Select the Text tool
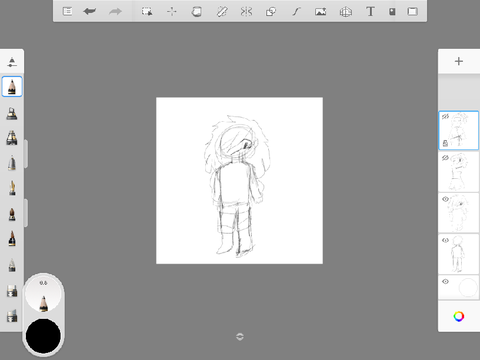Viewport: 480px width, 360px height. (x=370, y=12)
